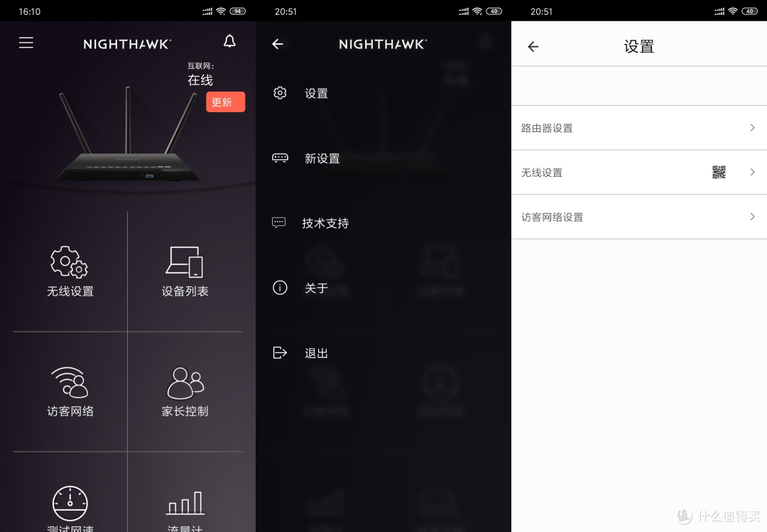Expand chevron on 无线设置 row
767x532 pixels.
coord(752,172)
